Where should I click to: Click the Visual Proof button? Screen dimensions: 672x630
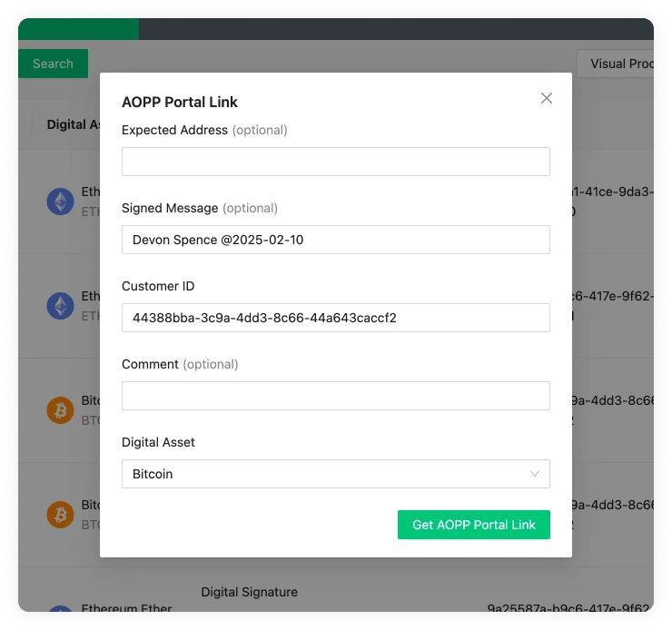618,64
